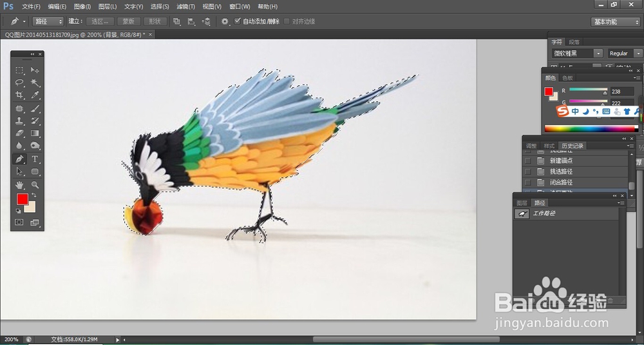The height and width of the screenshot is (345, 644).
Task: Select the Eyedropper tool
Action: [35, 95]
